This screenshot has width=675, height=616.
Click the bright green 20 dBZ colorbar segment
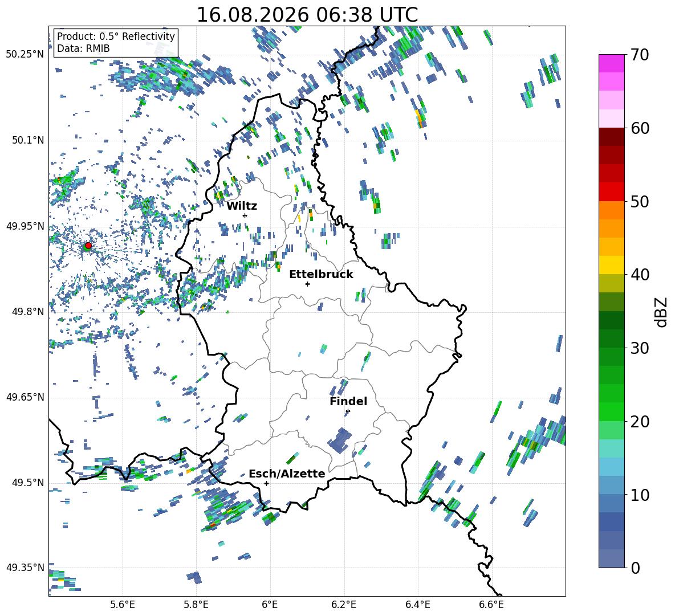[x=611, y=411]
